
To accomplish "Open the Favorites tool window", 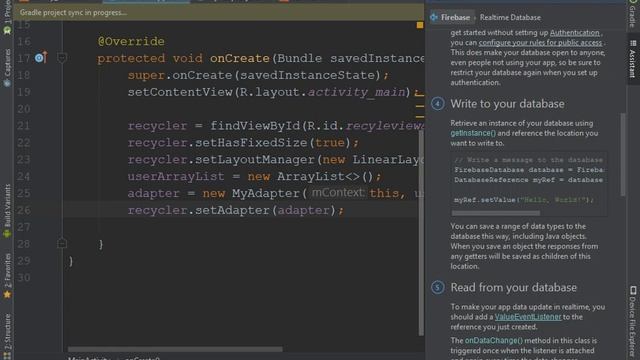I will [7, 276].
